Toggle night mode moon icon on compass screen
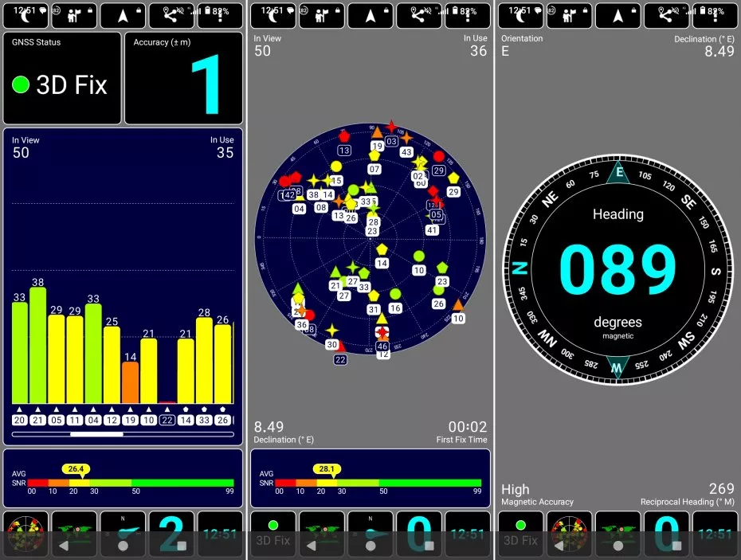741x560 pixels. [x=521, y=16]
